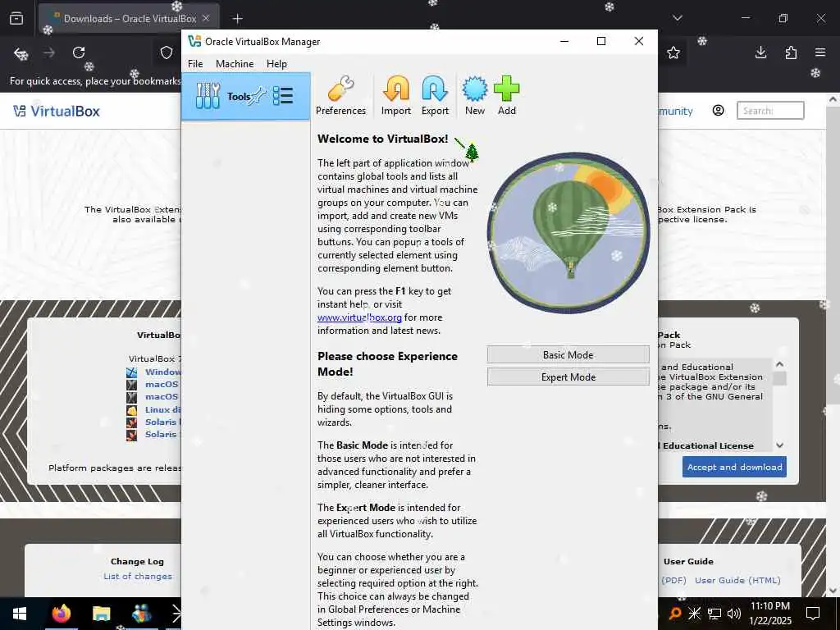Follow the www.virtualbox.org link

(x=359, y=317)
